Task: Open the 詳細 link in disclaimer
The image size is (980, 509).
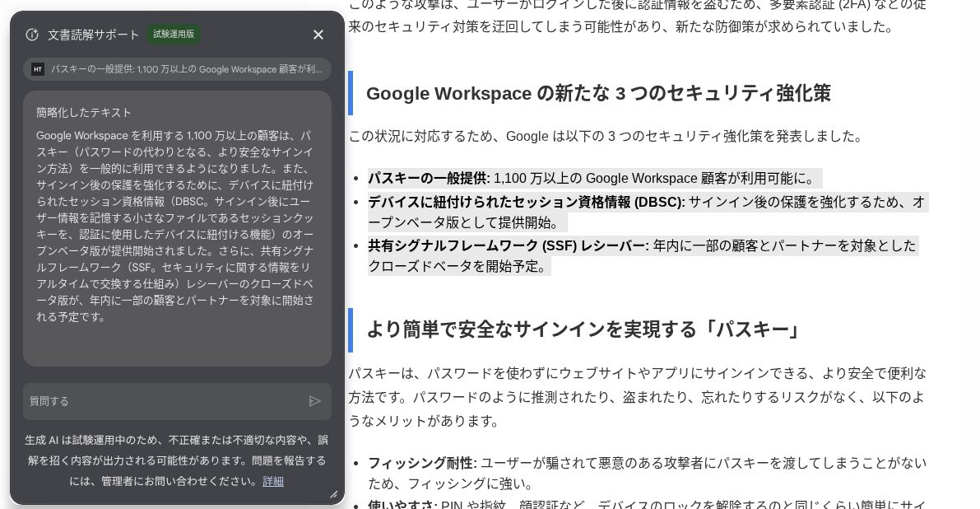Action: coord(273,482)
